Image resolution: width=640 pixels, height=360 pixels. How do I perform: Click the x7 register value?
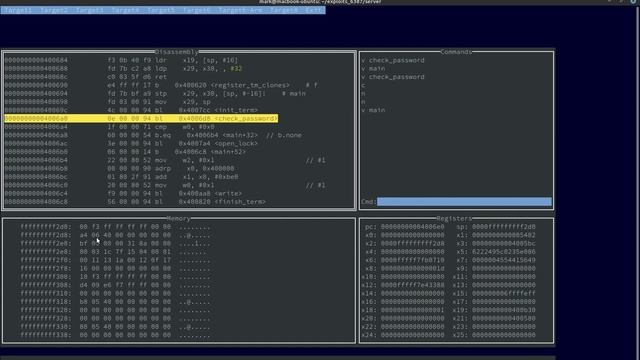click(x=504, y=260)
